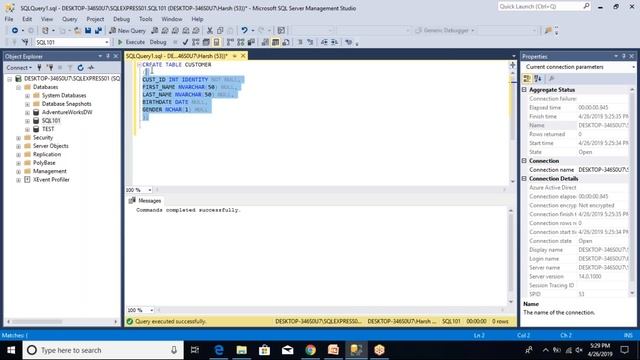640x360 pixels.
Task: Click the Database Engine Query icon after New Query
Action: coord(155,31)
